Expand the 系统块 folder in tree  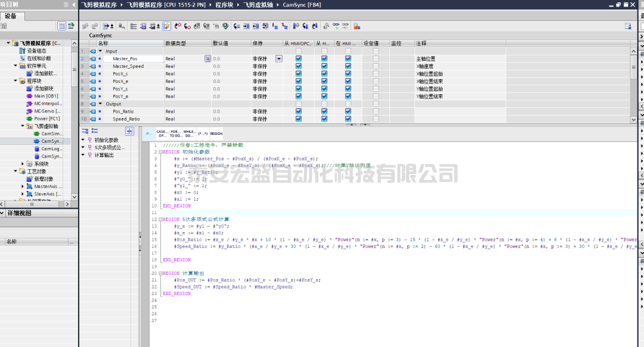click(23, 164)
